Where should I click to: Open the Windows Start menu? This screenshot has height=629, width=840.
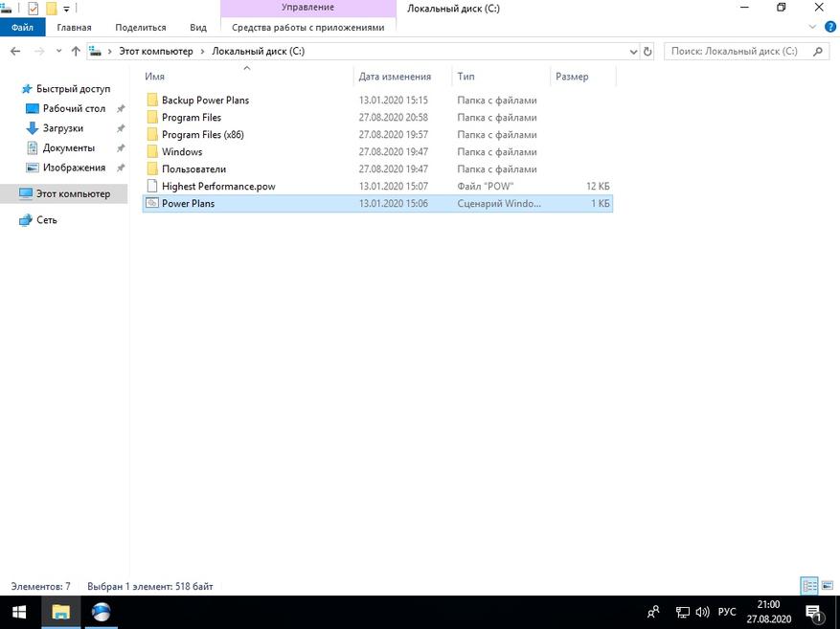click(20, 613)
